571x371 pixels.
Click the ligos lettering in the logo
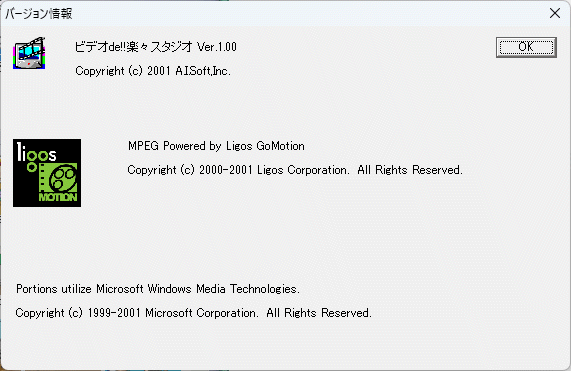pos(36,153)
